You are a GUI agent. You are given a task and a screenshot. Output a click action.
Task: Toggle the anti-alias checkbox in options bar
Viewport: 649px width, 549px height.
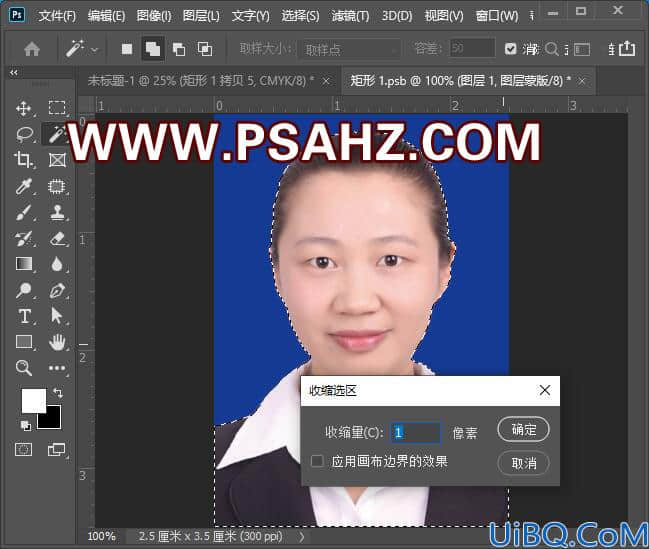(x=511, y=49)
